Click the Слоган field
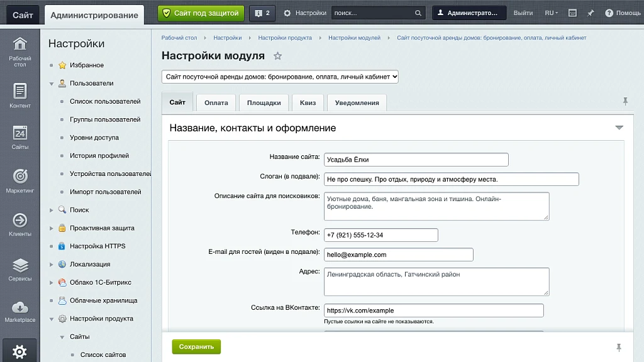Screen dimensions: 644x362 tap(452, 179)
